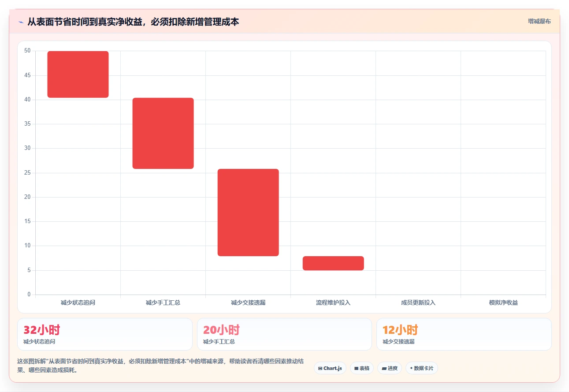Click the 进度 tag
Screen dimensions: 569x392
(x=390, y=368)
